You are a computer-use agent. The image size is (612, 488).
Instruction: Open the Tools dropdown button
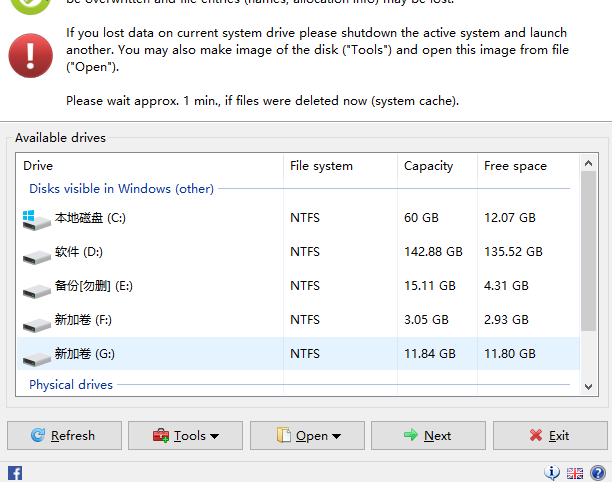(x=185, y=435)
